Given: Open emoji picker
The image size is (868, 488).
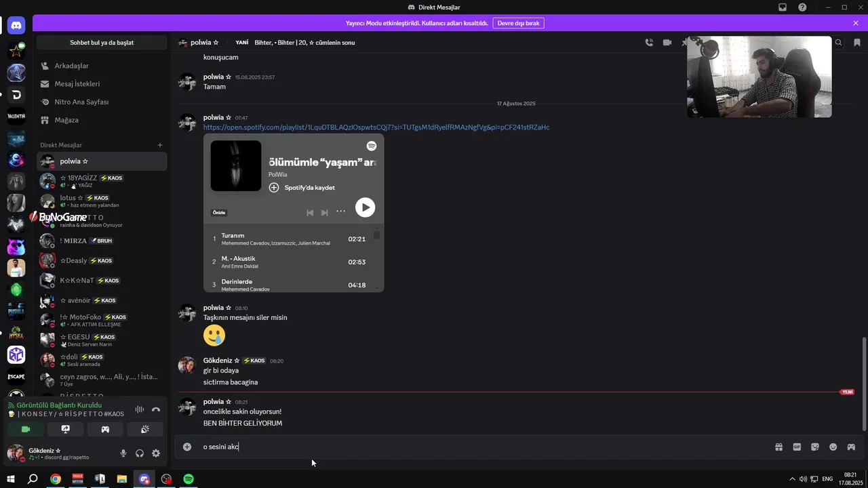Looking at the screenshot, I should pyautogui.click(x=833, y=447).
